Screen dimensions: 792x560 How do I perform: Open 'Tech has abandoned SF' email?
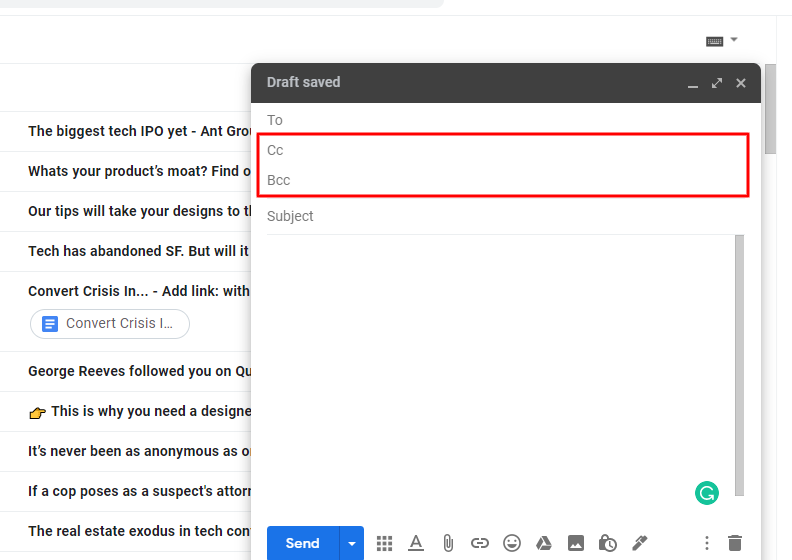pyautogui.click(x=125, y=251)
